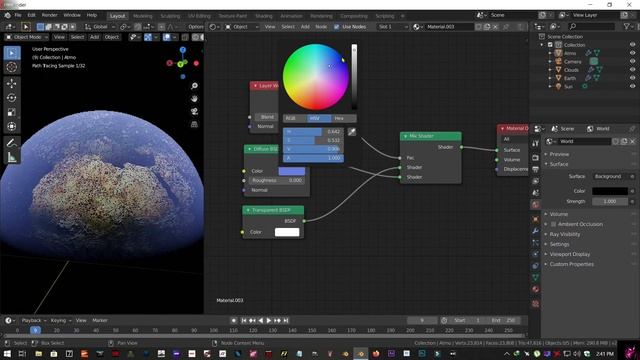Hide the Sun object via eye icon
Screen dimensions: 640x360
[x=632, y=87]
